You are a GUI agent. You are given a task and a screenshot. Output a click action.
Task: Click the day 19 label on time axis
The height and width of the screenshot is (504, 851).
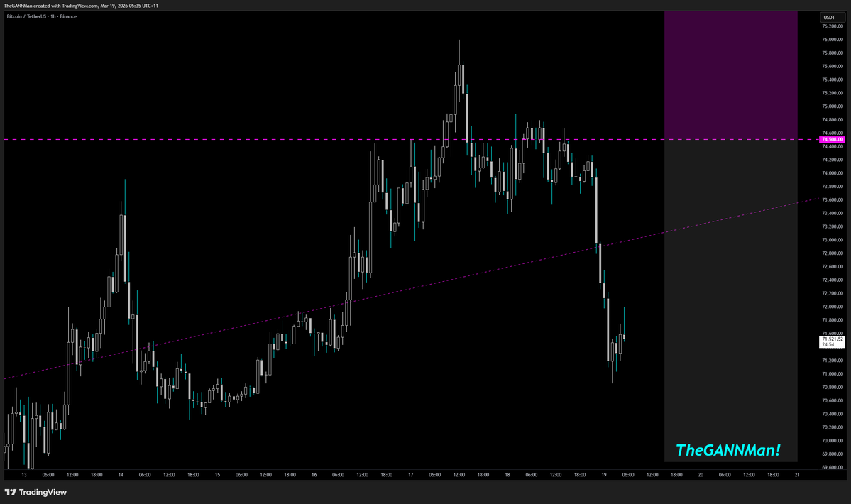click(603, 475)
